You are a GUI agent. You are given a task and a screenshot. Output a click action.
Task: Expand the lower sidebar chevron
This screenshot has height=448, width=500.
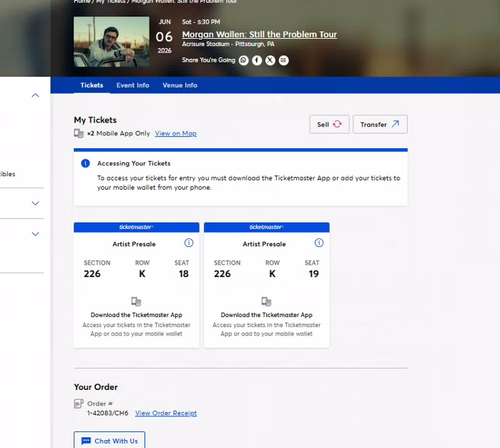click(x=35, y=234)
